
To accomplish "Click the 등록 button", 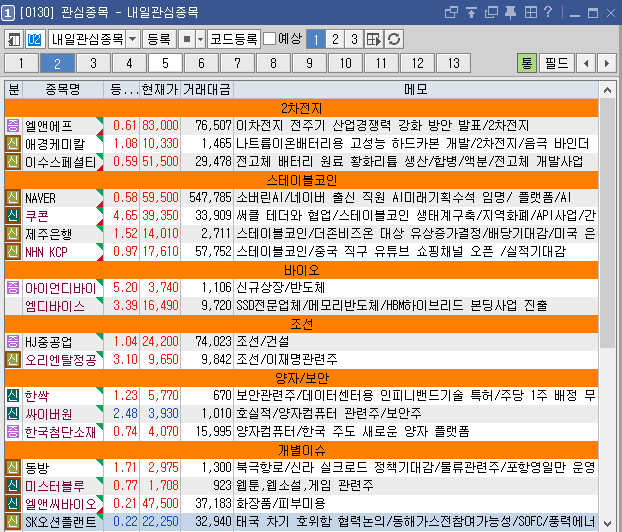I will click(159, 39).
